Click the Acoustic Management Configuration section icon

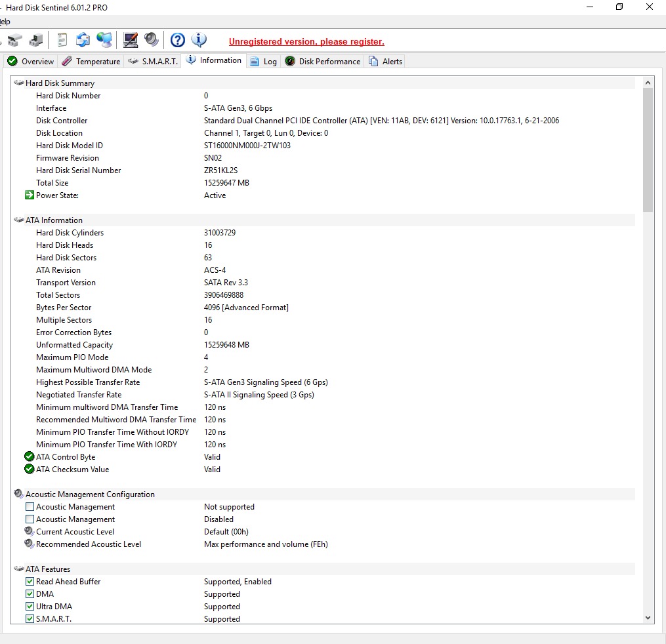18,494
